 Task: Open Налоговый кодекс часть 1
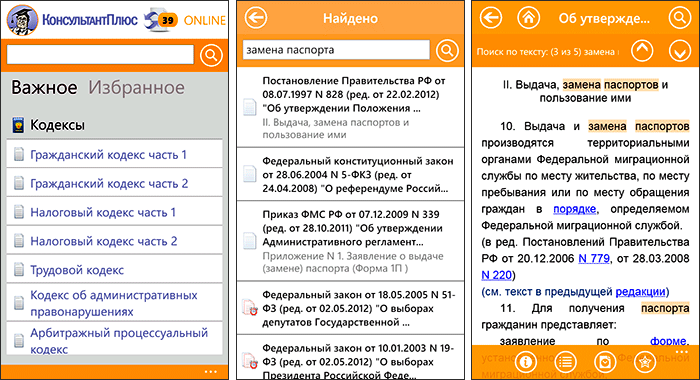(114, 212)
